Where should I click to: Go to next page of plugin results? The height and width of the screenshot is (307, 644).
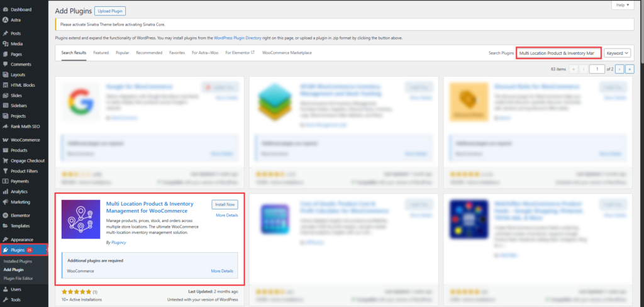[x=619, y=69]
